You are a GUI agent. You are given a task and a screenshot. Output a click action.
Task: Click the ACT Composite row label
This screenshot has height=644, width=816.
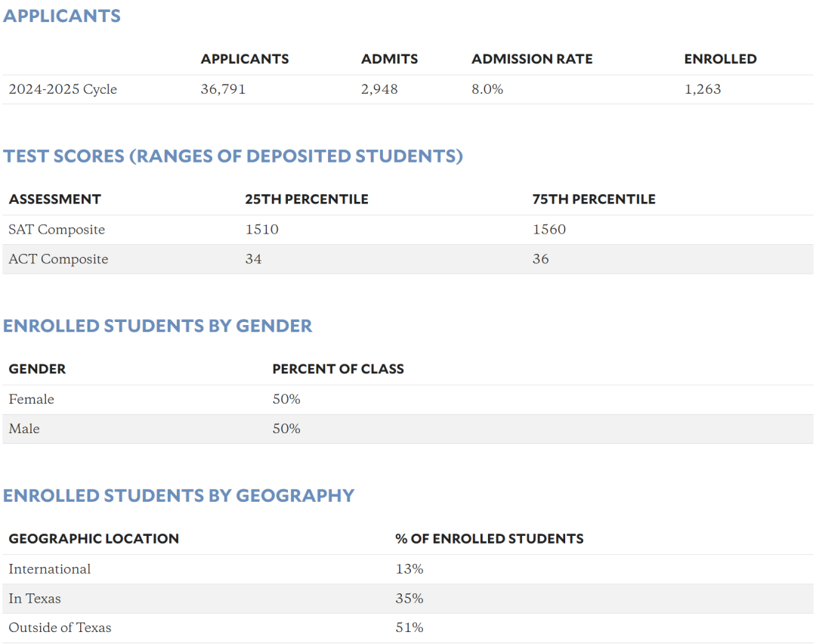coord(58,259)
